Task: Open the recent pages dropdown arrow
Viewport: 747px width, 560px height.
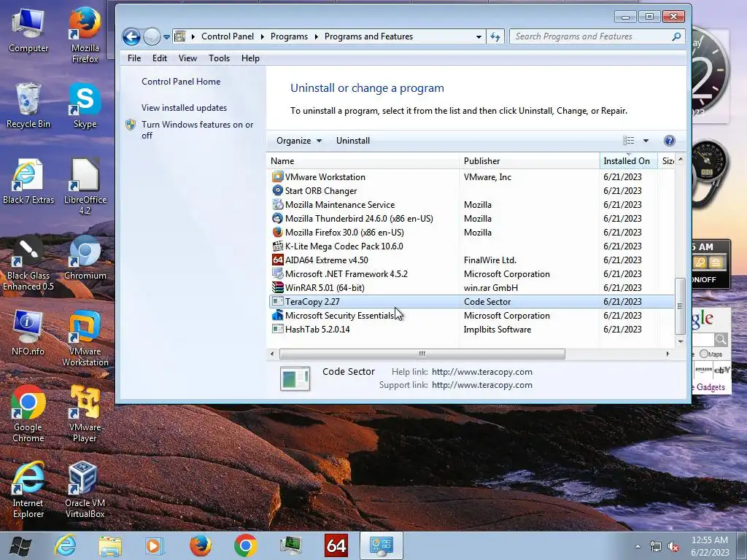Action: [166, 36]
